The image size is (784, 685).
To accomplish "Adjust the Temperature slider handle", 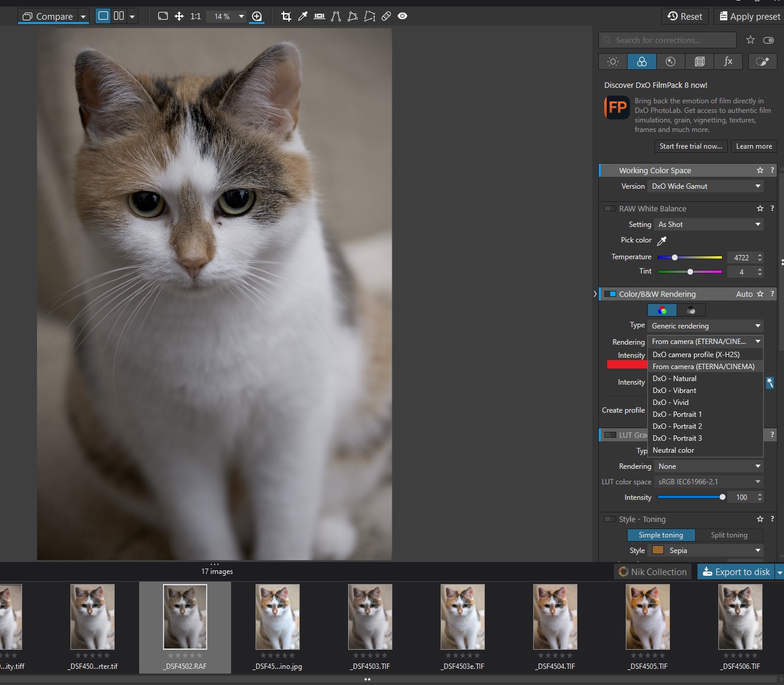I will [x=675, y=257].
